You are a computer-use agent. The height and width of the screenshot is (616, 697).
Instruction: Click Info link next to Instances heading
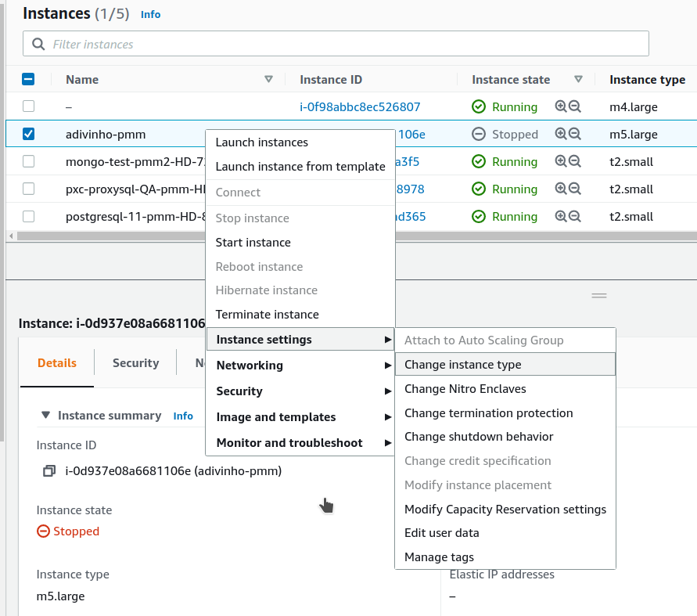[x=150, y=14]
